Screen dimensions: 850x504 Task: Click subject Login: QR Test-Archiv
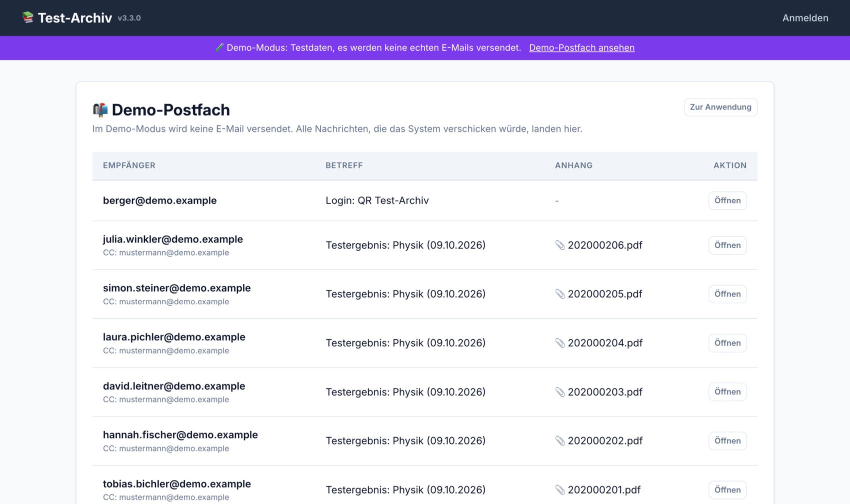[377, 200]
